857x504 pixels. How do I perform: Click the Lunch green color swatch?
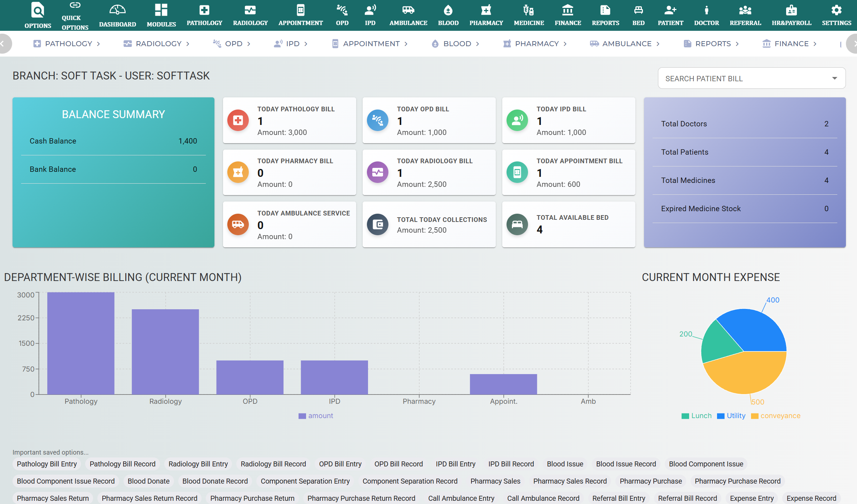(685, 416)
